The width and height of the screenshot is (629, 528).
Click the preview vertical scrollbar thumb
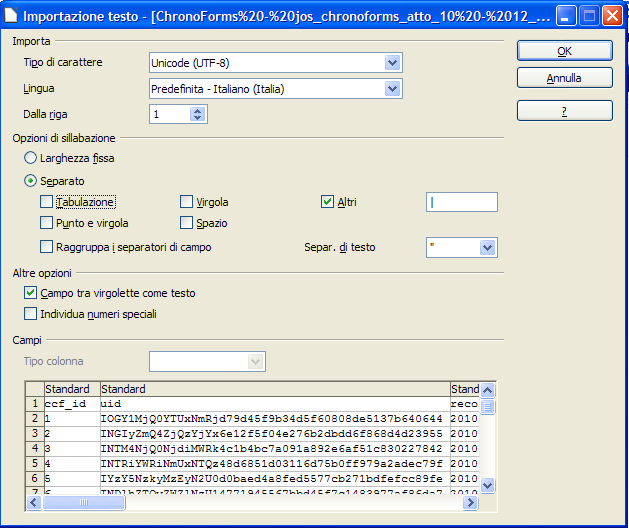pos(487,407)
